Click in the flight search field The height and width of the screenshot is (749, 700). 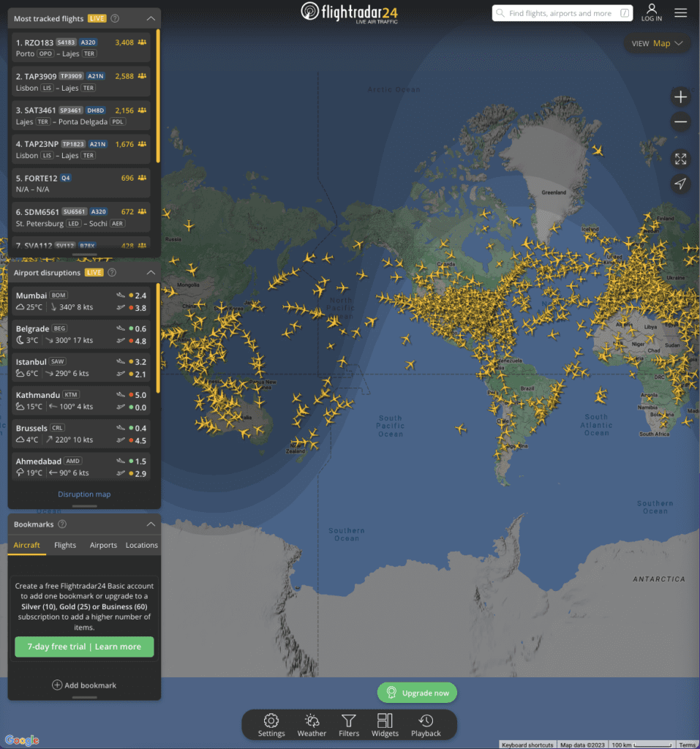click(x=562, y=13)
